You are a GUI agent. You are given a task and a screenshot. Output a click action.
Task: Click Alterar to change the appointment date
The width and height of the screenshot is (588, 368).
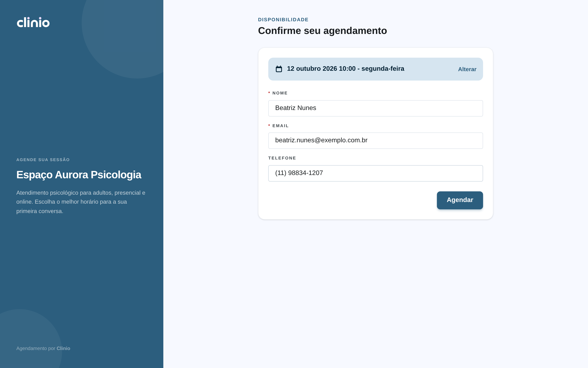tap(467, 69)
